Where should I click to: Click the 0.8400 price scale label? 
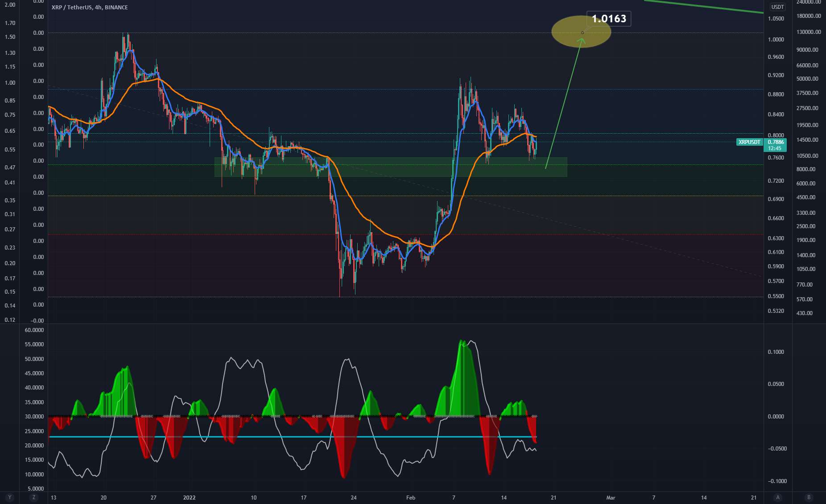pyautogui.click(x=776, y=115)
